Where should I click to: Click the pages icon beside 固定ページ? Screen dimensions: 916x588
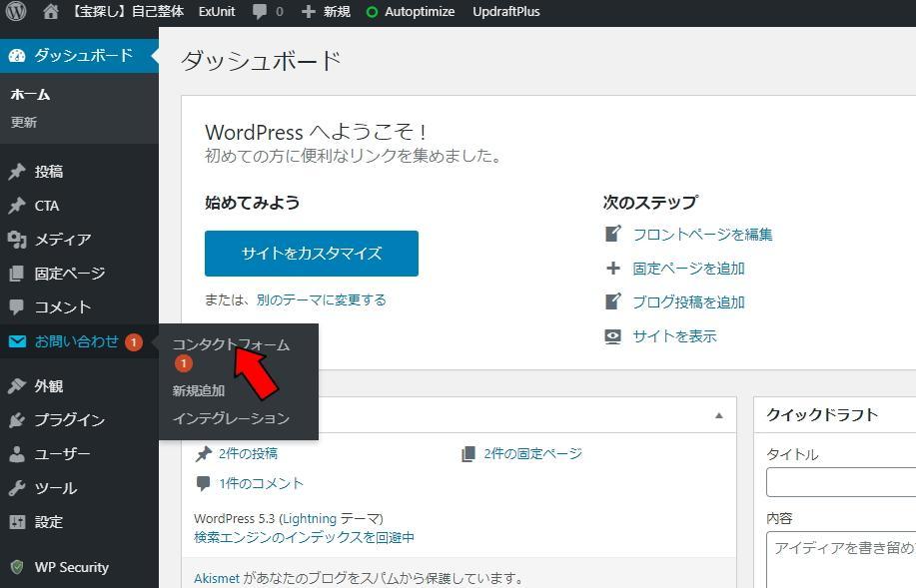click(x=17, y=273)
